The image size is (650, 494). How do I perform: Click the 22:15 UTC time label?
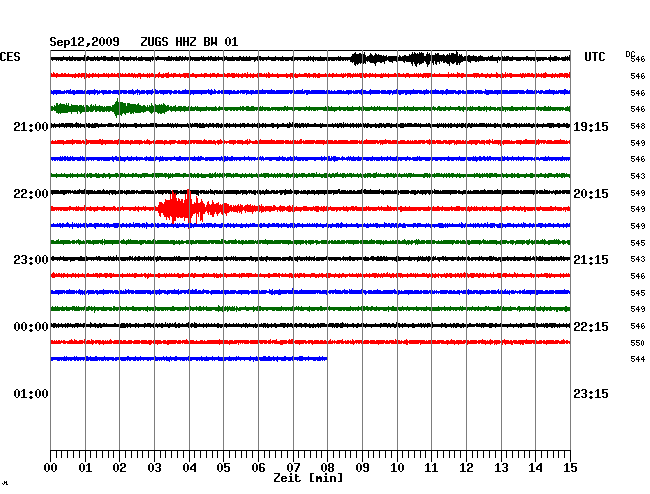(591, 327)
